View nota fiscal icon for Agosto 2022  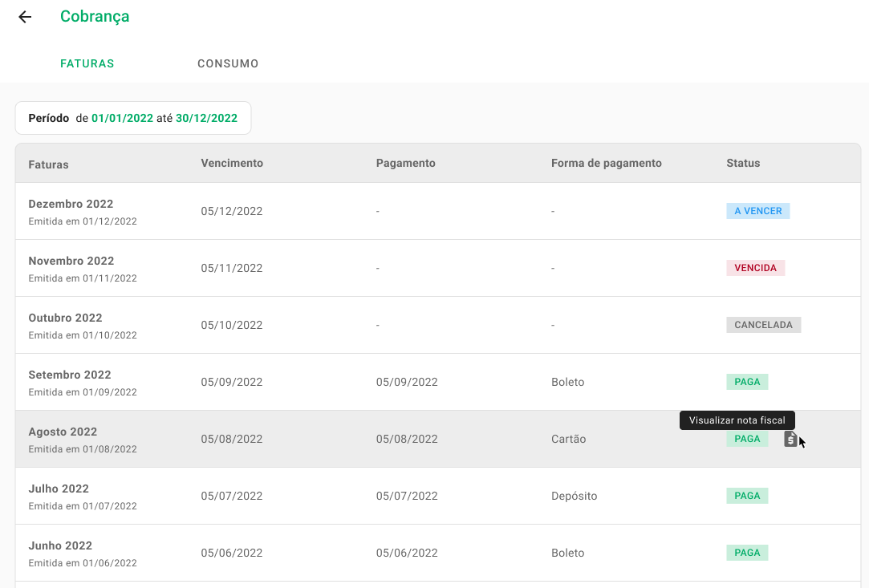click(x=790, y=439)
